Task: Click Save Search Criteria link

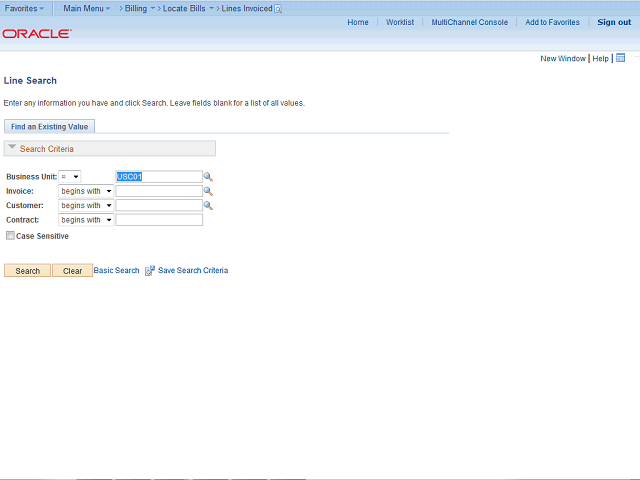Action: coord(193,270)
